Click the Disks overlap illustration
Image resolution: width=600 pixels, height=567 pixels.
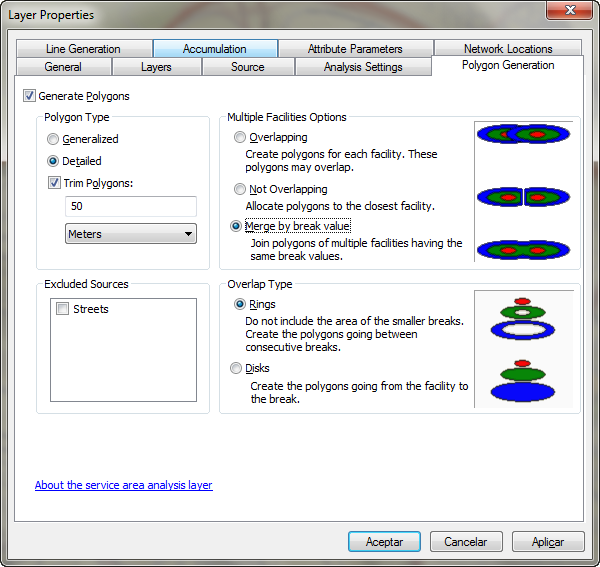[x=522, y=381]
